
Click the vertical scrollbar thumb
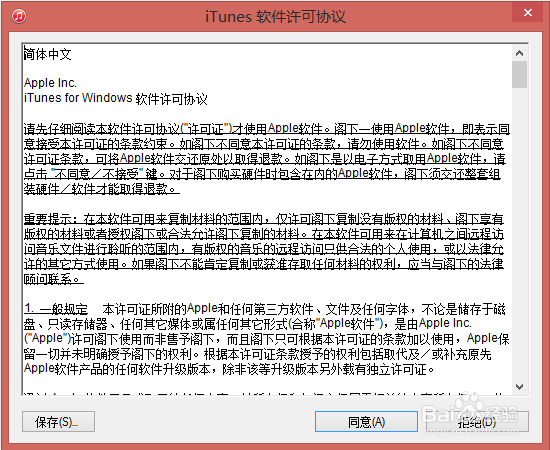(519, 74)
